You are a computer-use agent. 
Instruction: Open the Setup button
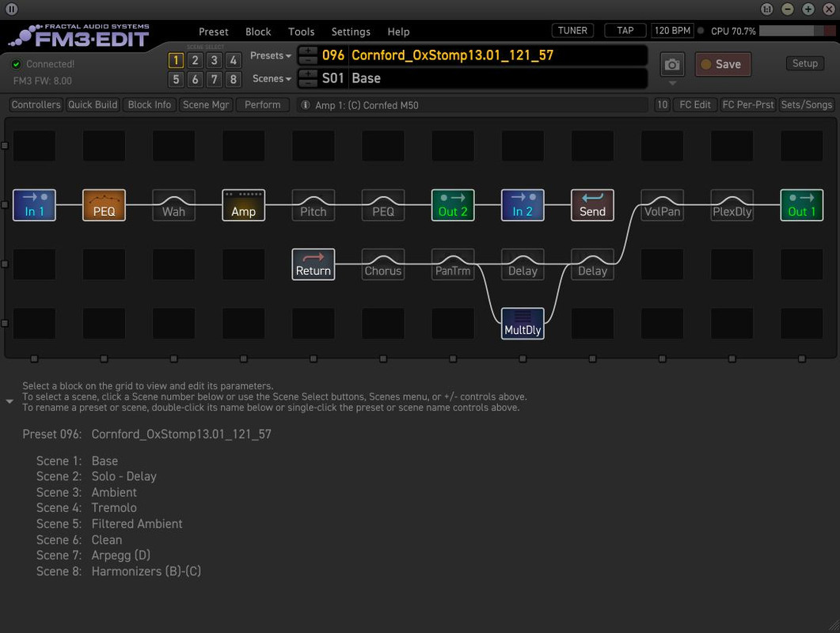(x=804, y=63)
